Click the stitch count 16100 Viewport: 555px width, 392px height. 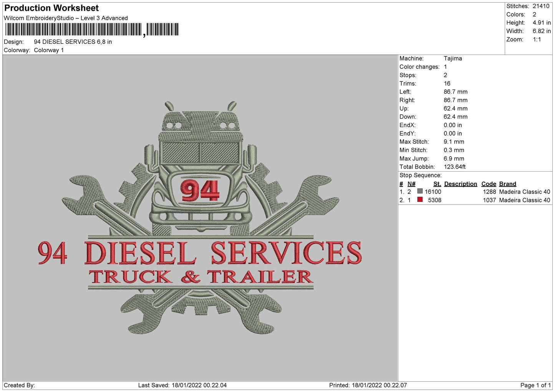point(433,192)
